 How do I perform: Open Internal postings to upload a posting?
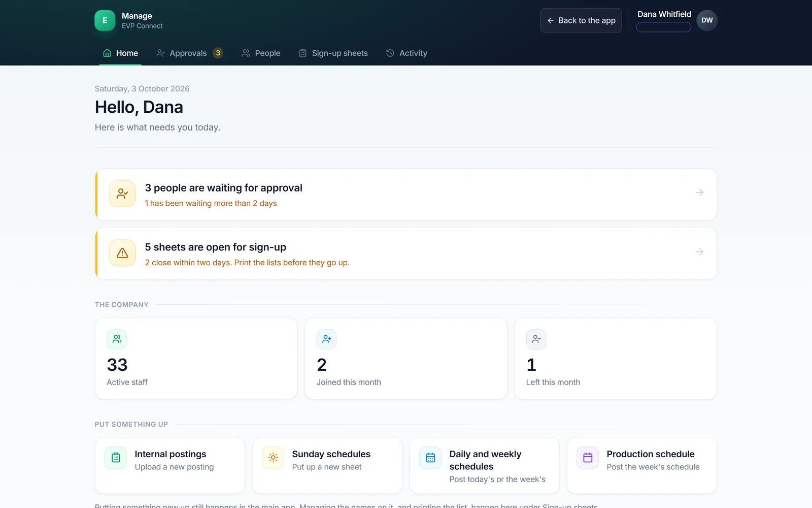pyautogui.click(x=170, y=465)
